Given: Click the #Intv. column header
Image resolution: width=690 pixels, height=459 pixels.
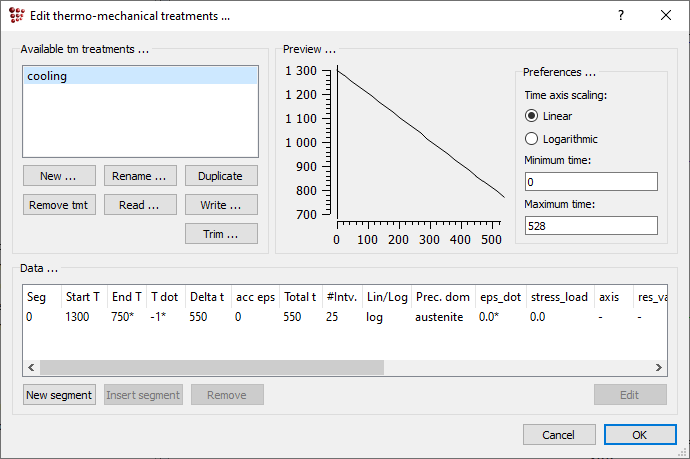Looking at the screenshot, I should click(x=342, y=297).
